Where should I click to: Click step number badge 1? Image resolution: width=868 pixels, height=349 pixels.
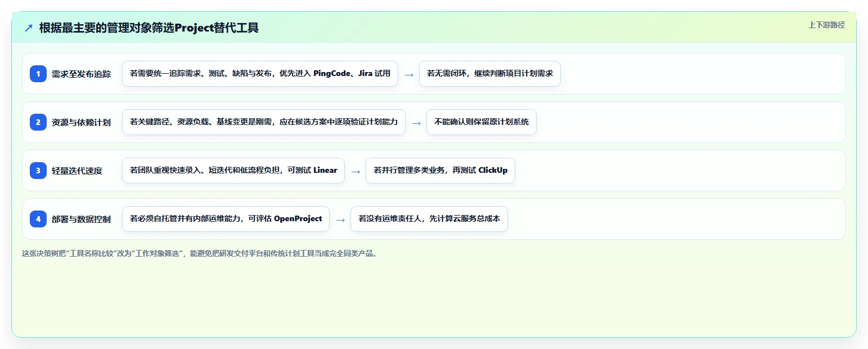pos(38,74)
